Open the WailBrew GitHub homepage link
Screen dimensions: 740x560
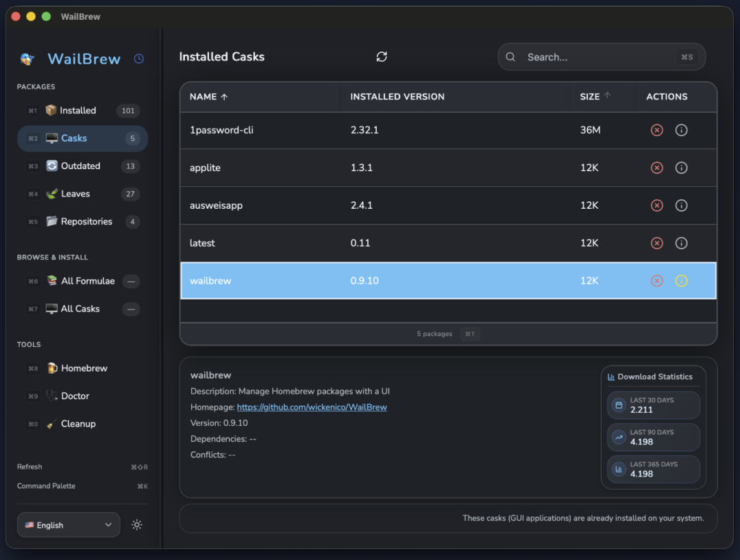312,407
